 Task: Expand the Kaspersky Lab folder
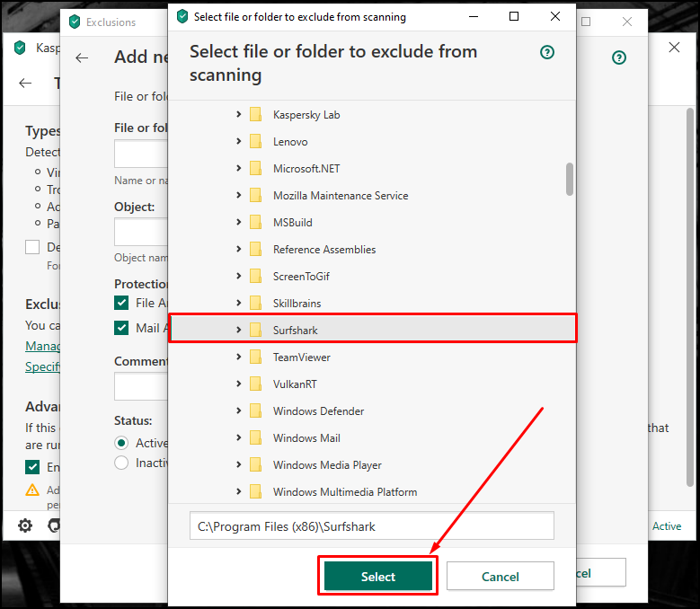pos(239,114)
